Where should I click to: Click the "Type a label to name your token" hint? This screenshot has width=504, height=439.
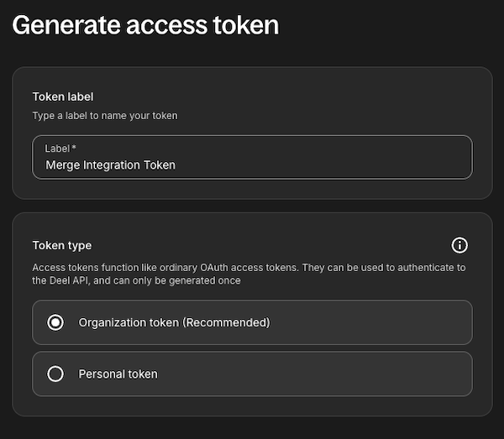[x=105, y=115]
